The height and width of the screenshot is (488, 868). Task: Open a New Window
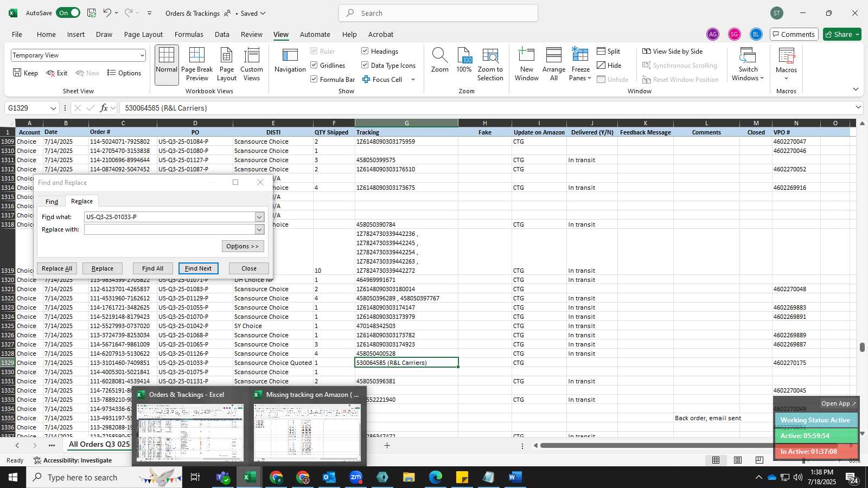(527, 65)
